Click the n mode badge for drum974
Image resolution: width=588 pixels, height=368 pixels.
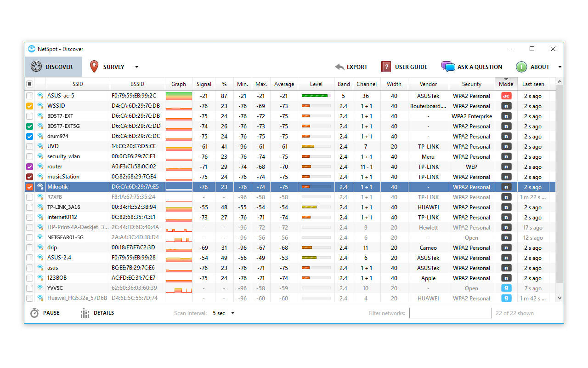click(x=506, y=136)
